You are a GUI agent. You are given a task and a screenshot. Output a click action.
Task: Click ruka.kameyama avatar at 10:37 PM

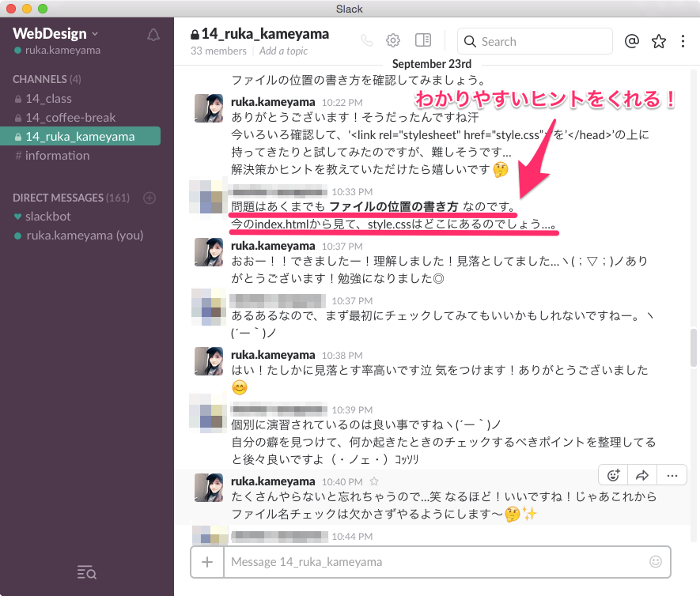[209, 252]
